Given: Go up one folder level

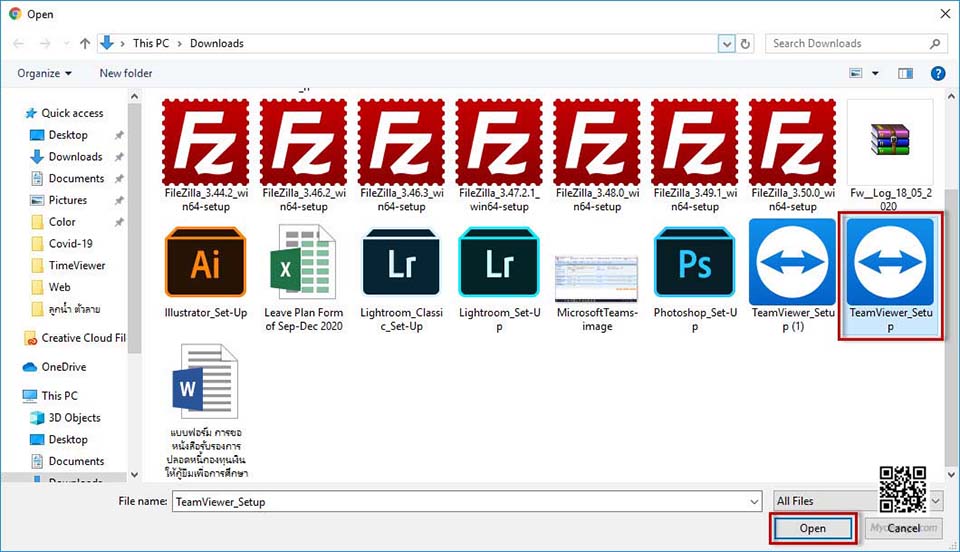Looking at the screenshot, I should point(85,43).
